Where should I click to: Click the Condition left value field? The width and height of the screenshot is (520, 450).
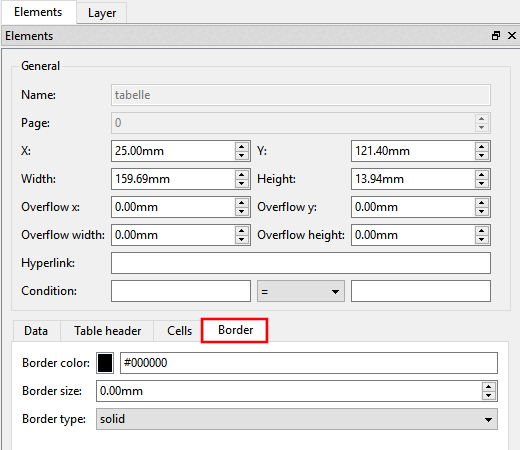[181, 291]
